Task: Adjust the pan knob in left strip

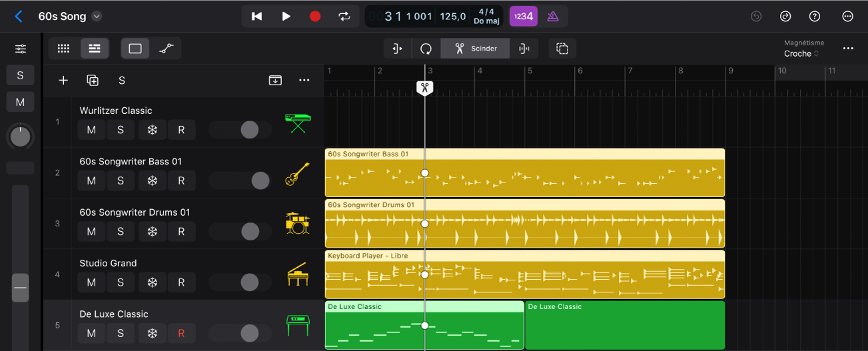Action: 21,137
